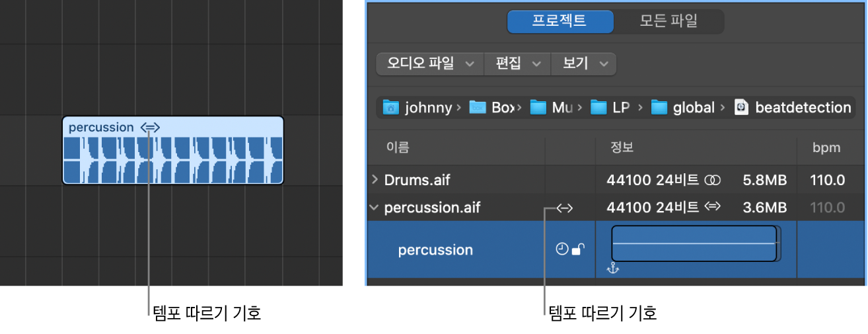
Task: Open the 오디오 파일 dropdown menu
Action: click(430, 63)
